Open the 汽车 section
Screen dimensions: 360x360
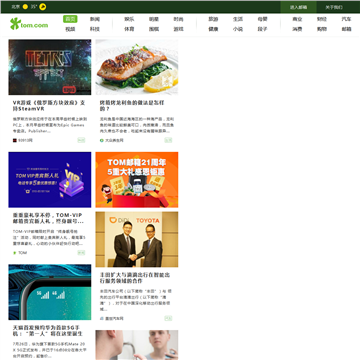[x=346, y=19]
